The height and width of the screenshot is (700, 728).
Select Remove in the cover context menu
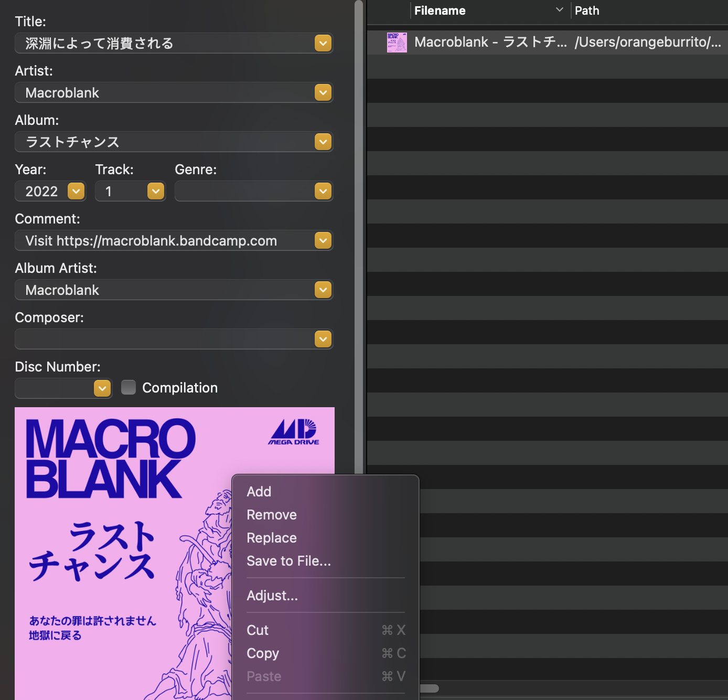(x=272, y=515)
